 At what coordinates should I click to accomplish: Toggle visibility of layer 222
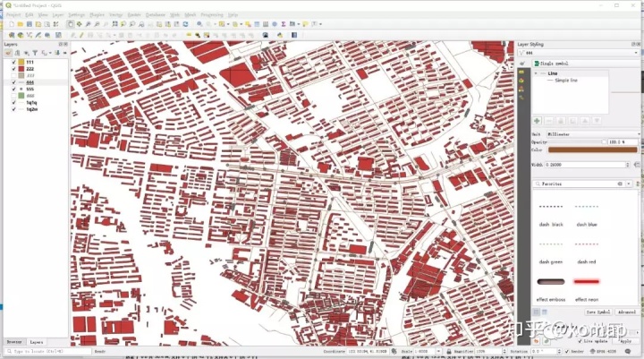[x=14, y=69]
